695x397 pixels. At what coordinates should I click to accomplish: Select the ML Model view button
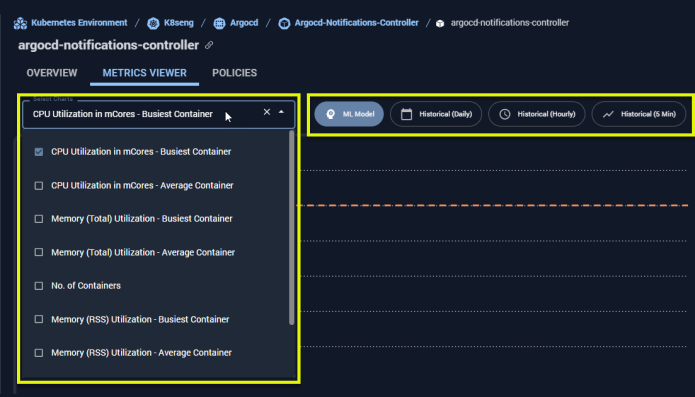[x=349, y=114]
